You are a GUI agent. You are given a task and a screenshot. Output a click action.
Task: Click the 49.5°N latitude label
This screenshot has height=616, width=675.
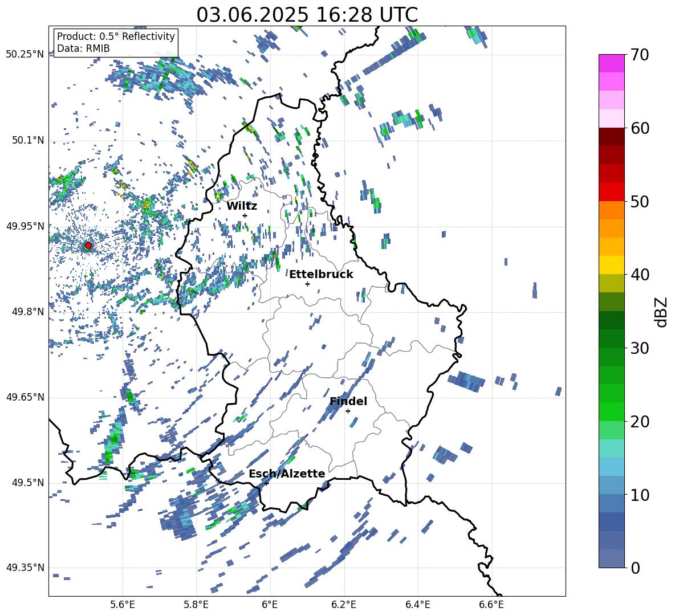[x=28, y=482]
